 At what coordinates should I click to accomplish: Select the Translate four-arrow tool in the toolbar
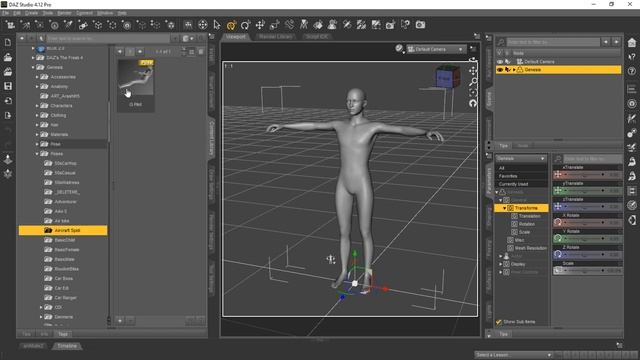coord(260,25)
